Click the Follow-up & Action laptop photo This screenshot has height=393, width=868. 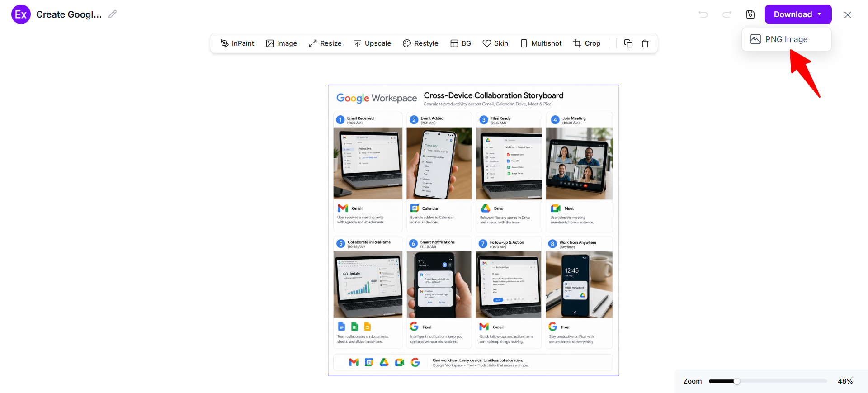(509, 284)
